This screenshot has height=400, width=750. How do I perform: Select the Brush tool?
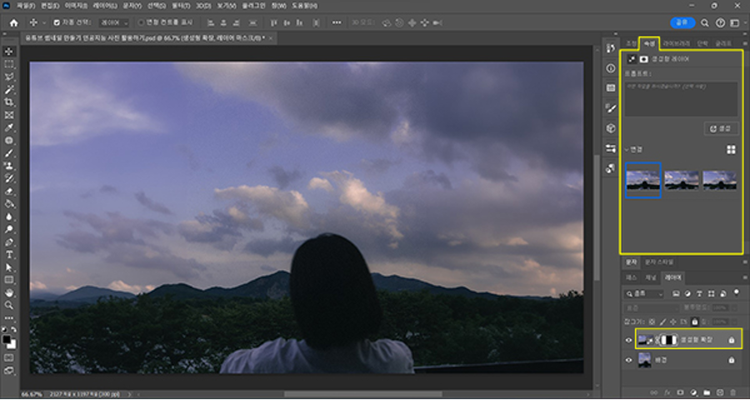(x=9, y=153)
